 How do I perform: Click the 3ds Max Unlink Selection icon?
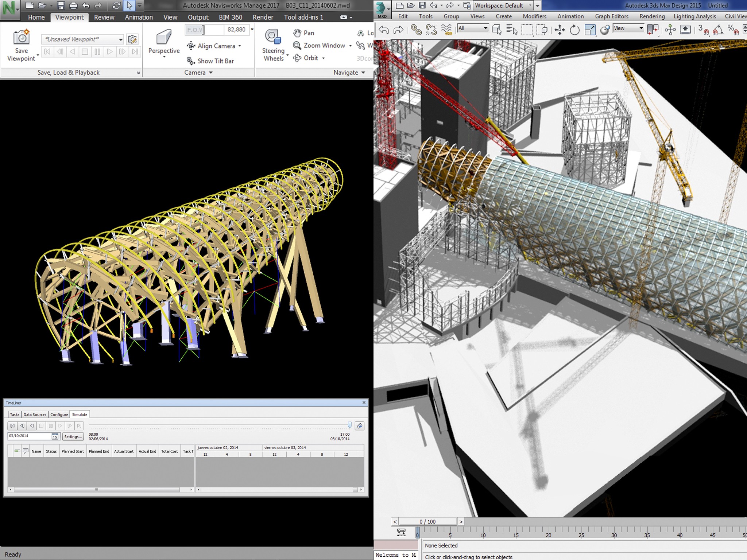pos(431,30)
